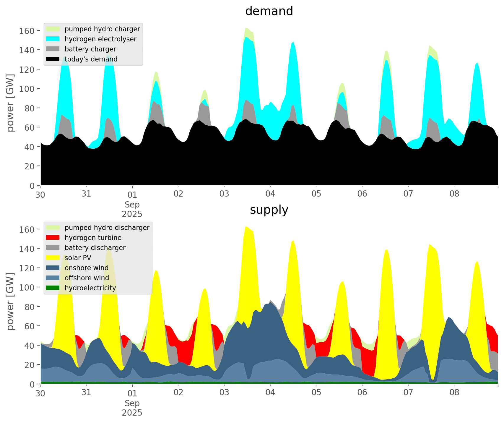Click the onshore wind legend swatch
Screen dimensions: 504x423
53,268
